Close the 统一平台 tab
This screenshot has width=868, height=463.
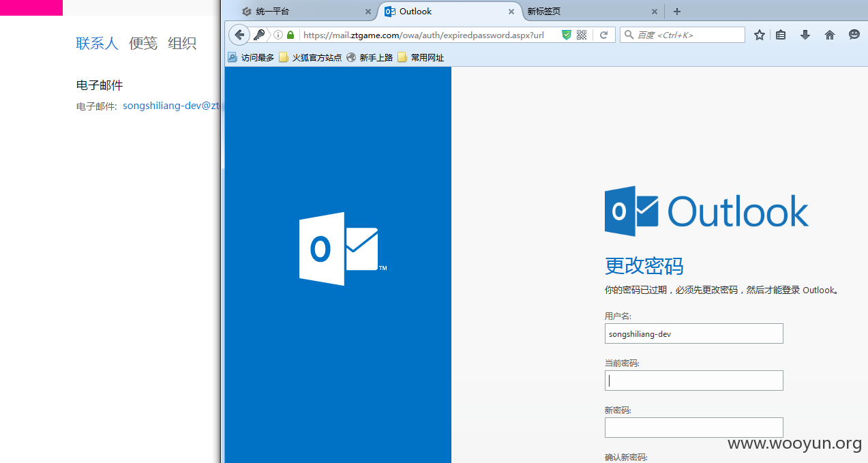368,12
